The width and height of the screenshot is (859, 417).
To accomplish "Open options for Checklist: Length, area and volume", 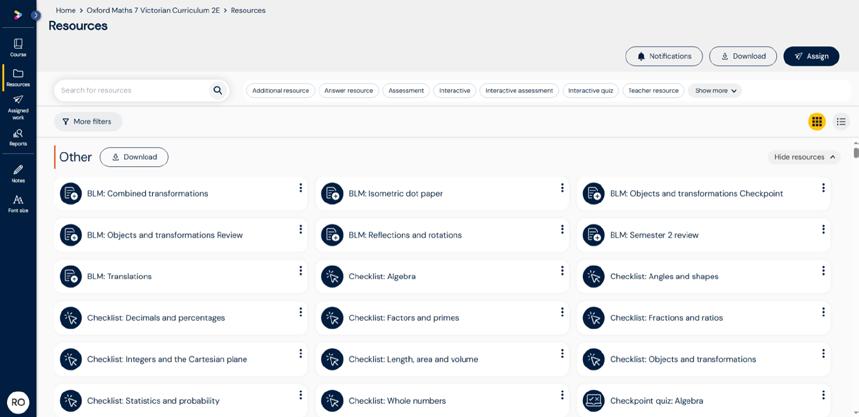I will pyautogui.click(x=562, y=353).
